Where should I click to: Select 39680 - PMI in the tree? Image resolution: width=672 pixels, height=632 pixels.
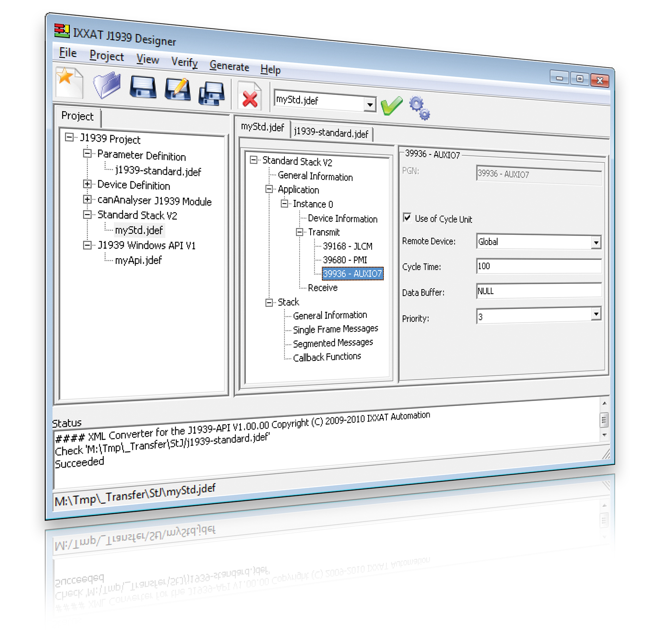pyautogui.click(x=345, y=260)
